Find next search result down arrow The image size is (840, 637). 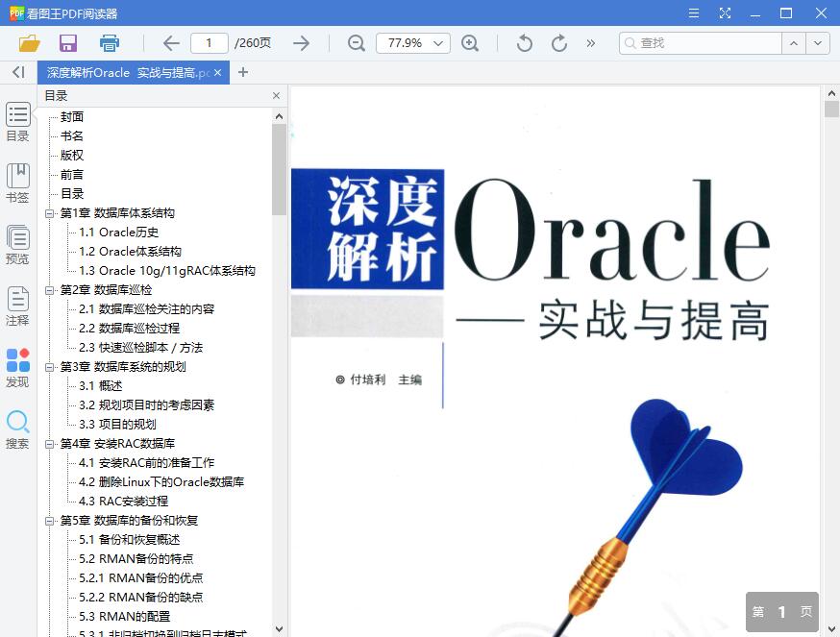[x=818, y=43]
